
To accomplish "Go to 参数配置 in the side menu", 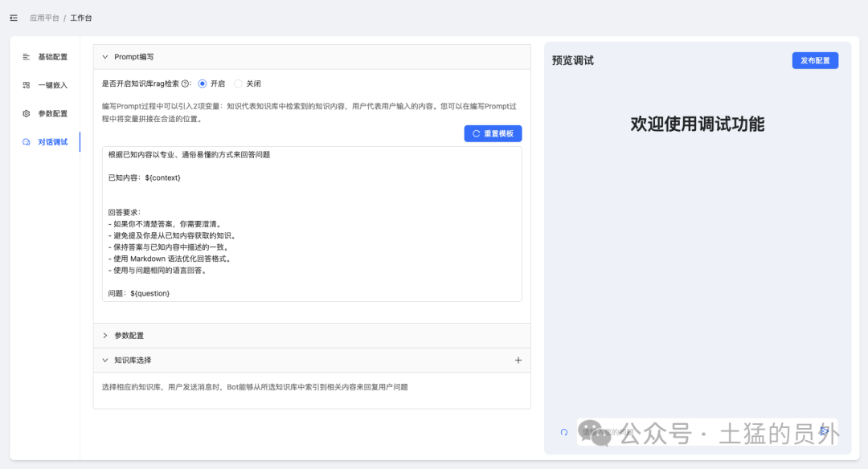I will tap(52, 113).
